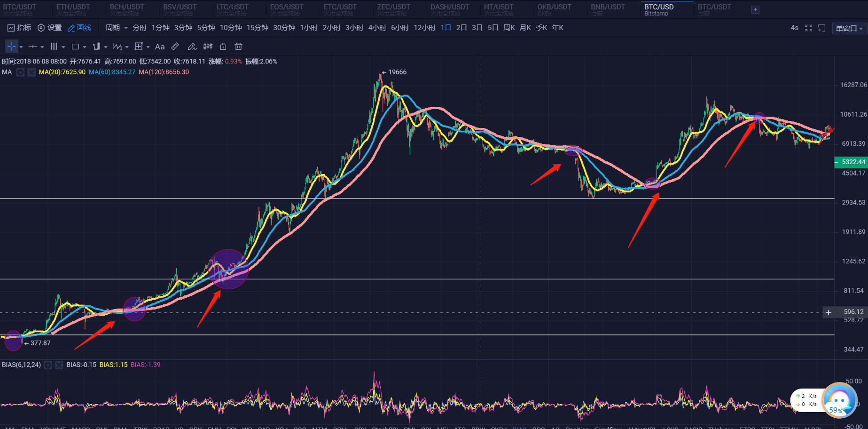Select the 1分钟 period
Viewport: 868px width, 429px height.
[x=161, y=28]
